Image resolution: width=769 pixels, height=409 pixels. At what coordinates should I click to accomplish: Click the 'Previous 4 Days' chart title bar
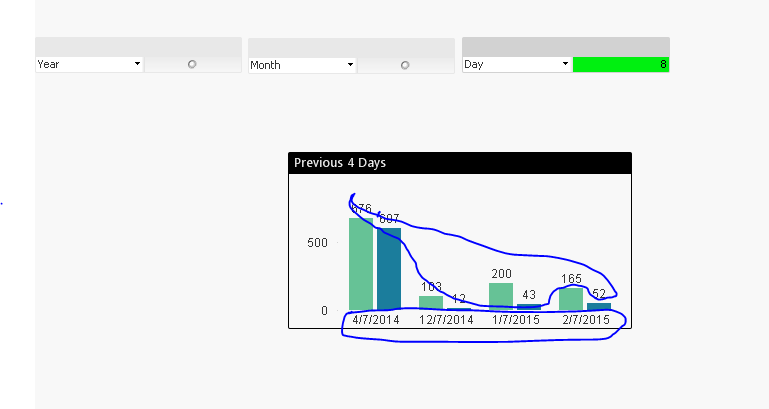459,162
